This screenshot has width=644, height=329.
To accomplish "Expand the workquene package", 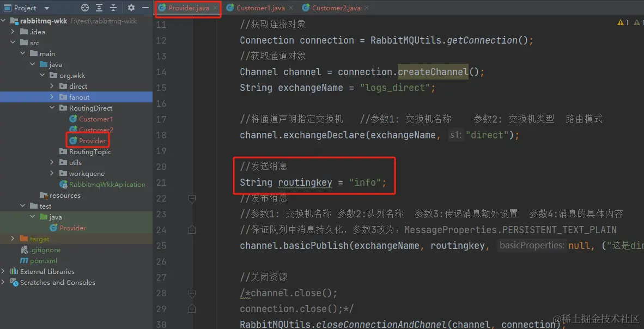I will click(52, 173).
